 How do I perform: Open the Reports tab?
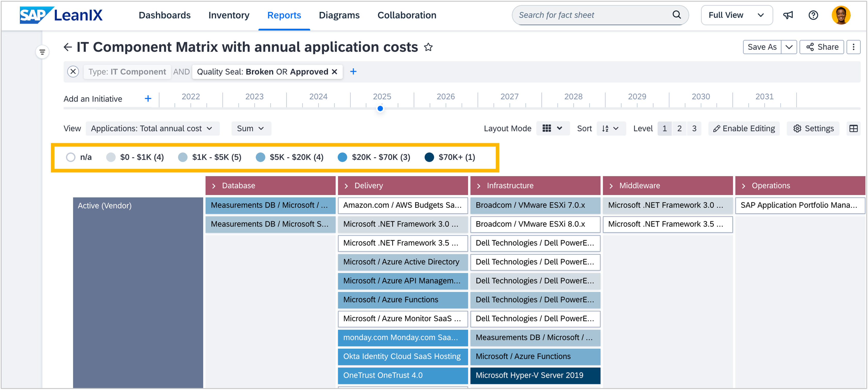284,15
